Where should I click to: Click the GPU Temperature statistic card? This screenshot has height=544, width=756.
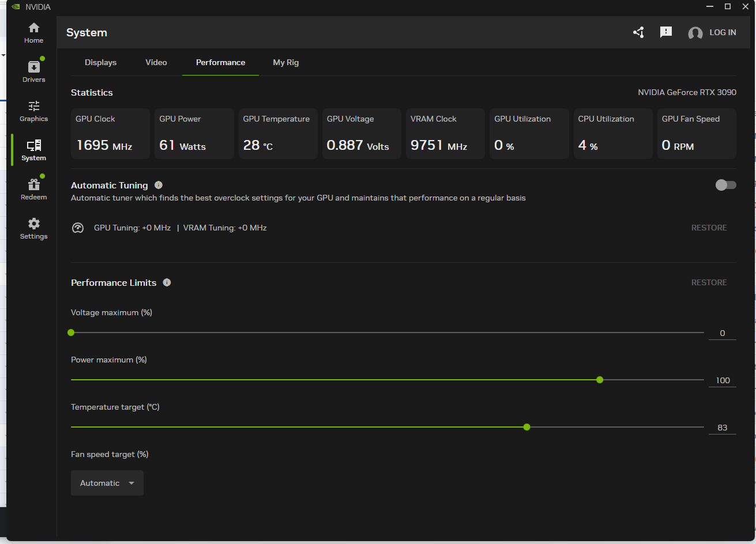pyautogui.click(x=278, y=134)
